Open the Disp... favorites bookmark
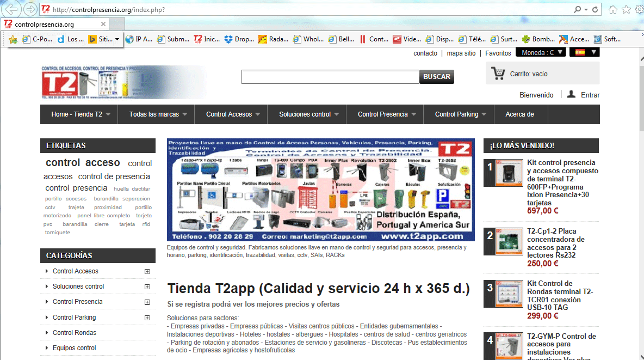 point(439,39)
